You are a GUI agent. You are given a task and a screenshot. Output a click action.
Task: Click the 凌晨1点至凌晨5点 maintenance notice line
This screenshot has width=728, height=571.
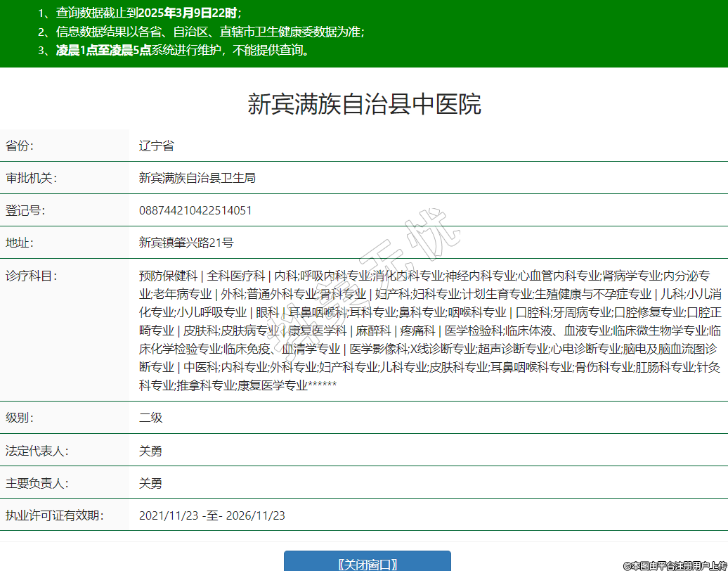click(x=183, y=50)
